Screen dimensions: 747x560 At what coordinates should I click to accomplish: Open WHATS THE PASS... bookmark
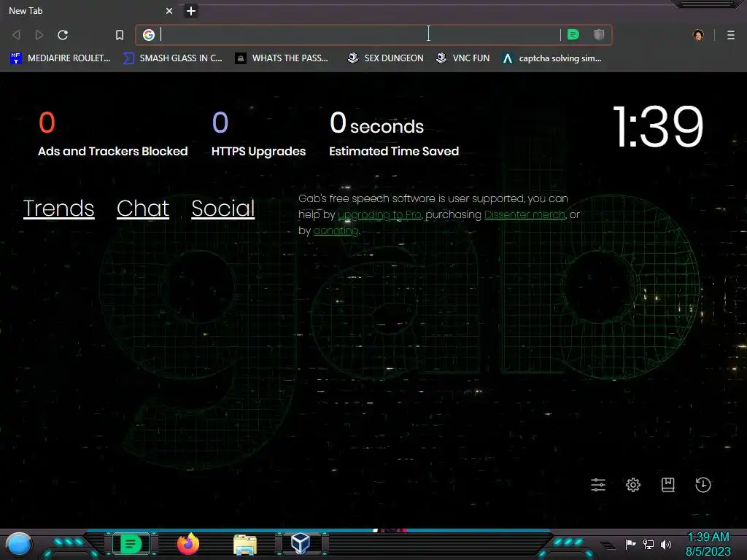click(x=282, y=58)
